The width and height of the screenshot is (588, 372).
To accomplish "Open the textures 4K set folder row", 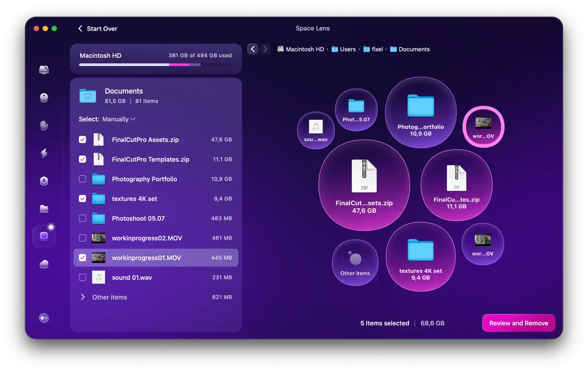I will [134, 199].
